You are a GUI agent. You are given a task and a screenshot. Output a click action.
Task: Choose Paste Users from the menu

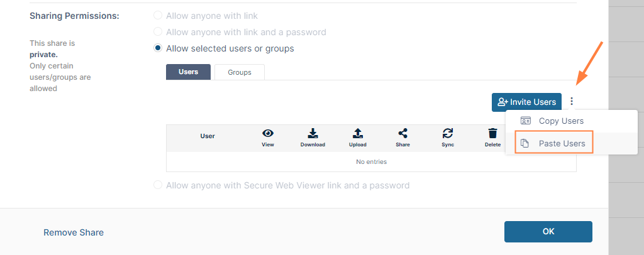[562, 143]
